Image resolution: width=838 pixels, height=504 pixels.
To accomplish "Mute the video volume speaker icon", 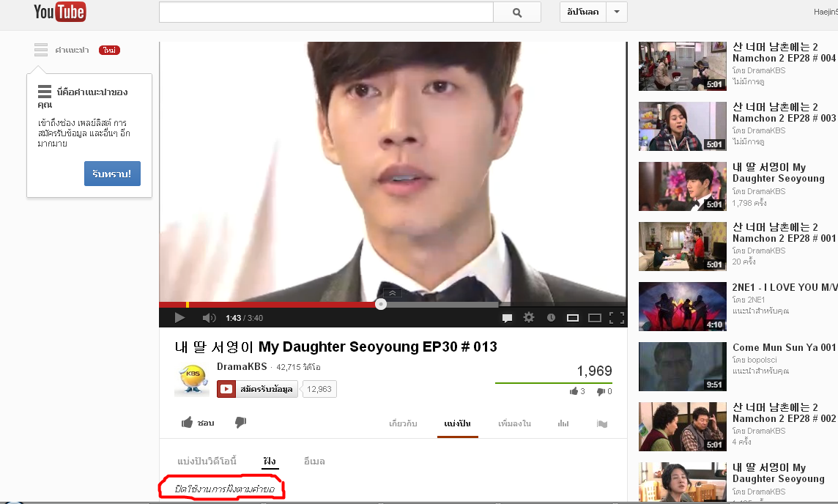I will pyautogui.click(x=209, y=318).
